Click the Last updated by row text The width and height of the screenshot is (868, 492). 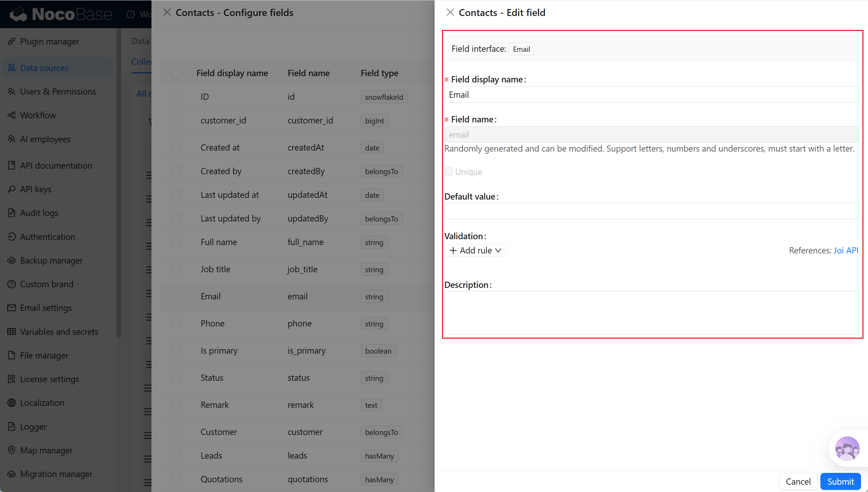pos(230,218)
